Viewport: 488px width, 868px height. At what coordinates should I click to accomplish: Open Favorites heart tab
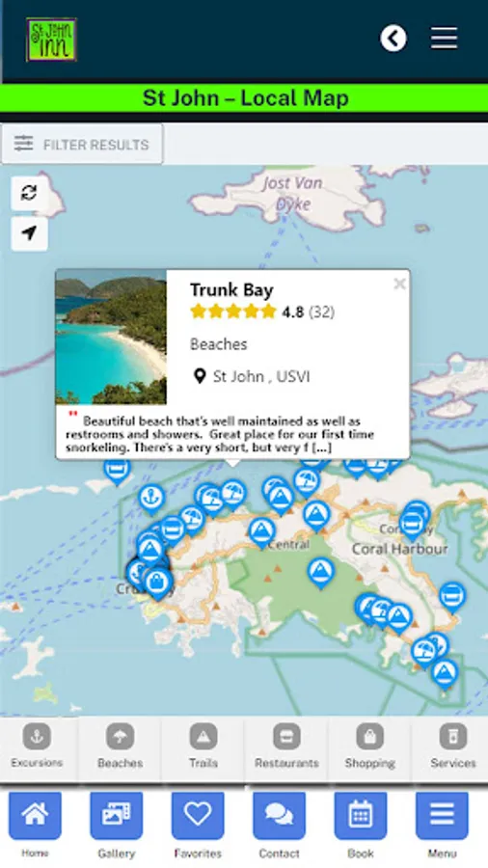pos(198,825)
